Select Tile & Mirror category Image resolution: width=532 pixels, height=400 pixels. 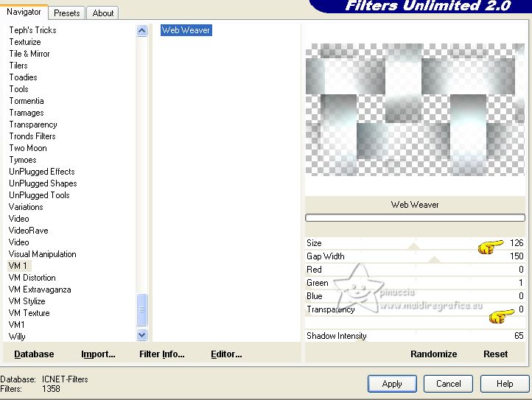(x=29, y=54)
